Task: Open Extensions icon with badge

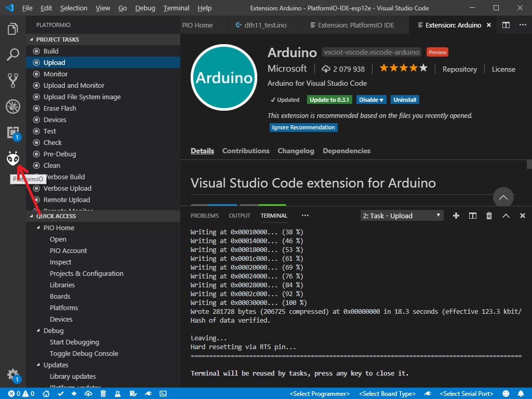Action: click(14, 133)
